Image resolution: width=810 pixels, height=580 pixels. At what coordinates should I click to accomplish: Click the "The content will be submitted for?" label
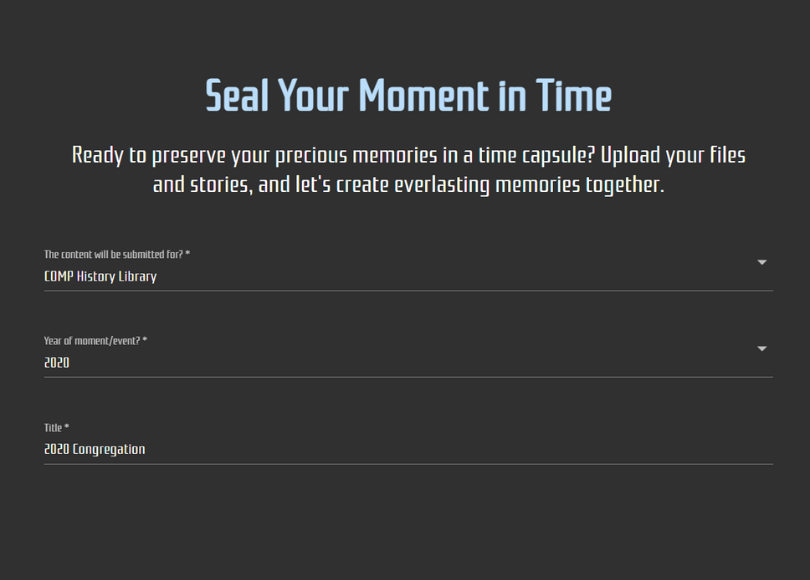pos(116,255)
